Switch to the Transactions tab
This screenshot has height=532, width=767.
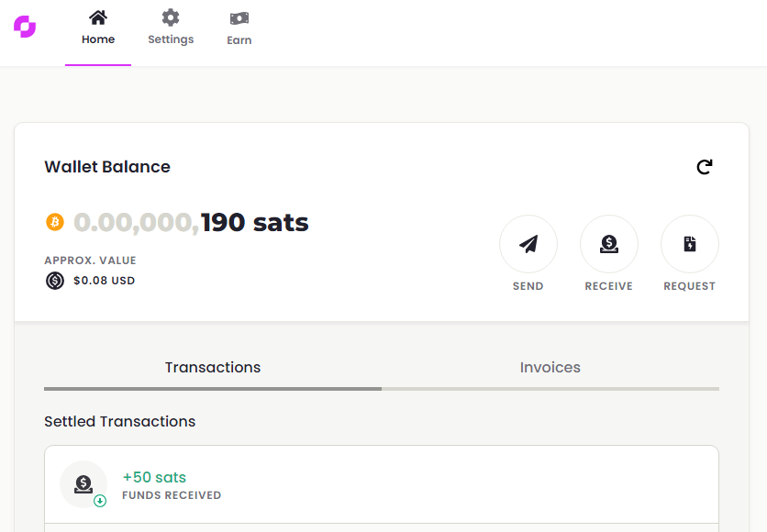(213, 368)
